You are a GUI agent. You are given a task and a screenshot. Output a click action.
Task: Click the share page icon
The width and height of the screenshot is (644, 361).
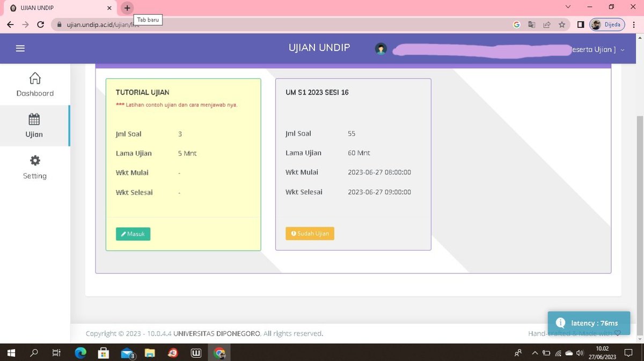coord(547,25)
